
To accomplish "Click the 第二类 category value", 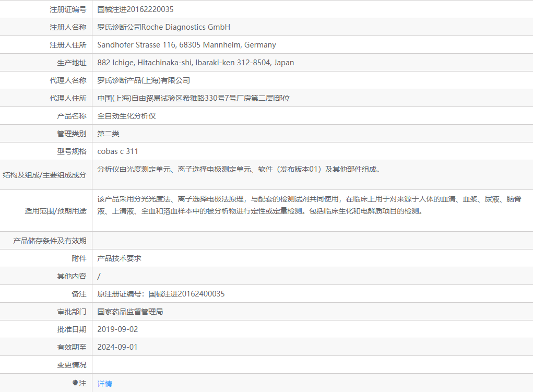I will point(109,134).
